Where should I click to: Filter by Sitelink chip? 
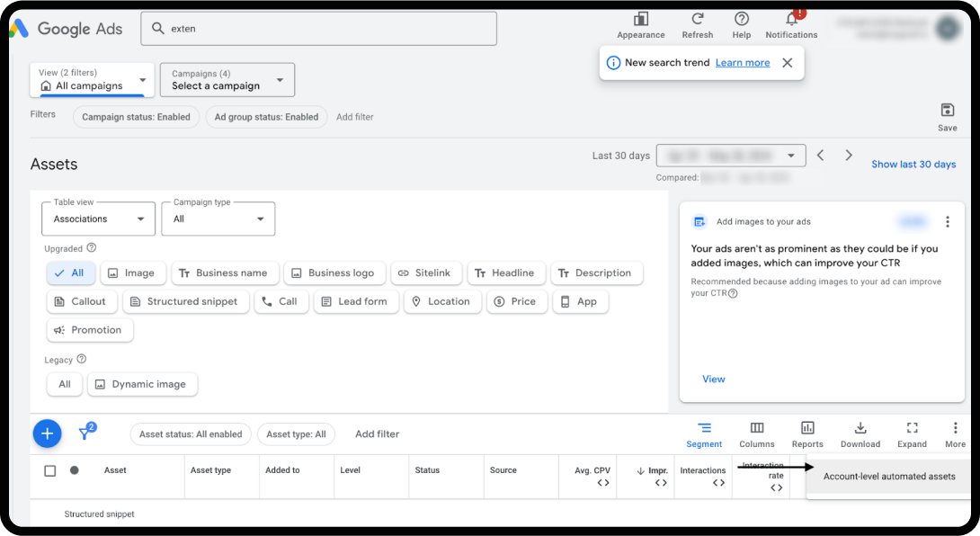point(426,272)
